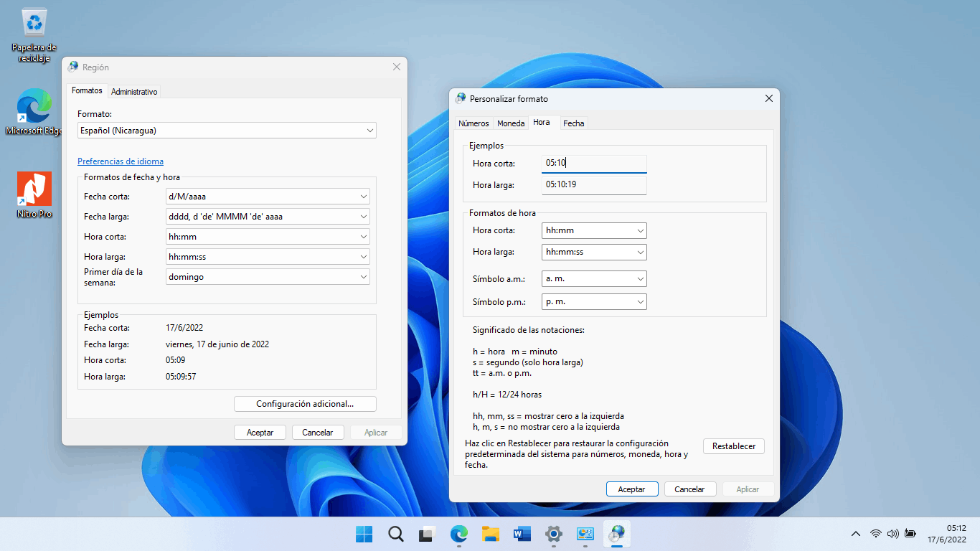The width and height of the screenshot is (980, 551).
Task: Open the Preferencias de idioma link
Action: [x=120, y=161]
